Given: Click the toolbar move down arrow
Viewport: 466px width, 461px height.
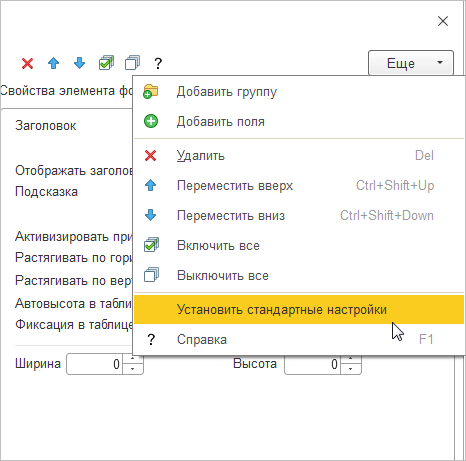Looking at the screenshot, I should click(79, 63).
